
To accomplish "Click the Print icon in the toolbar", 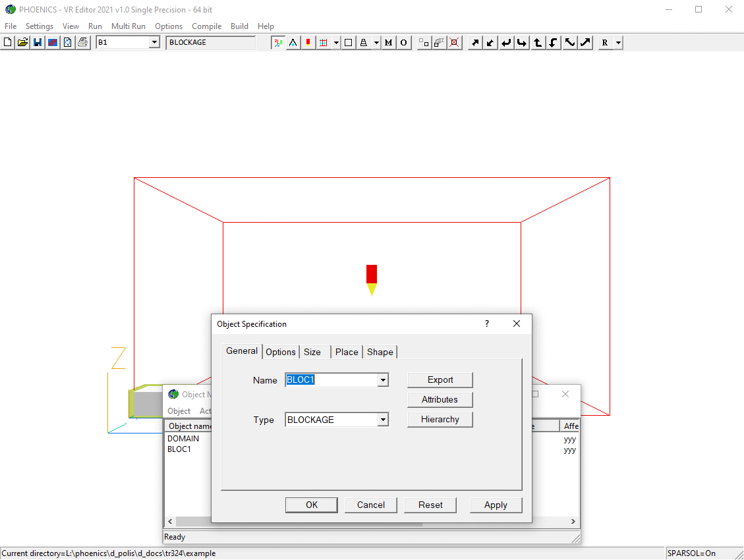I will coord(82,43).
